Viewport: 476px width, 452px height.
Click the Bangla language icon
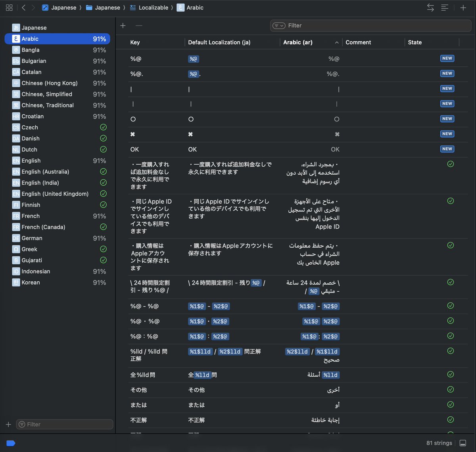click(x=16, y=50)
